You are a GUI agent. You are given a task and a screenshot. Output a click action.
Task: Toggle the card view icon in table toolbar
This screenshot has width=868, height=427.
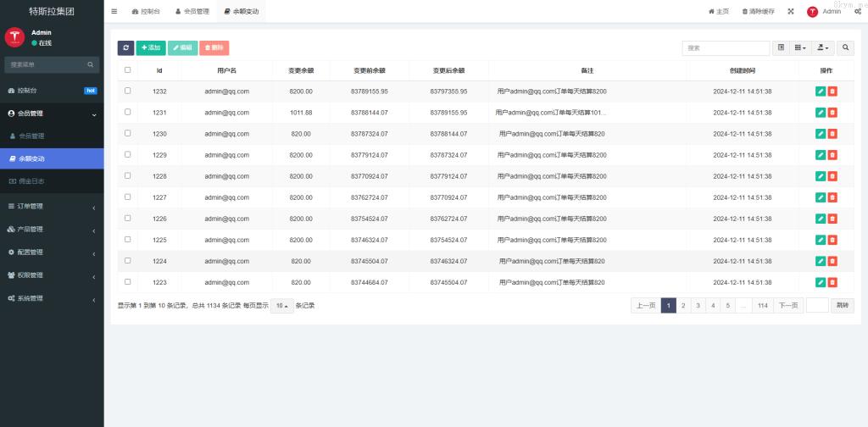click(x=782, y=48)
